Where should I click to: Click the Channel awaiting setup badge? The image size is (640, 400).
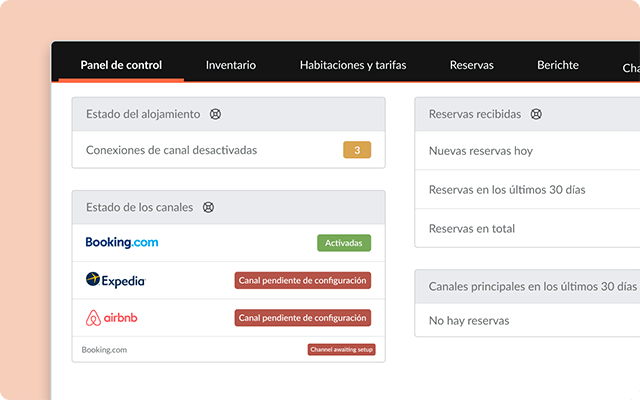(341, 350)
